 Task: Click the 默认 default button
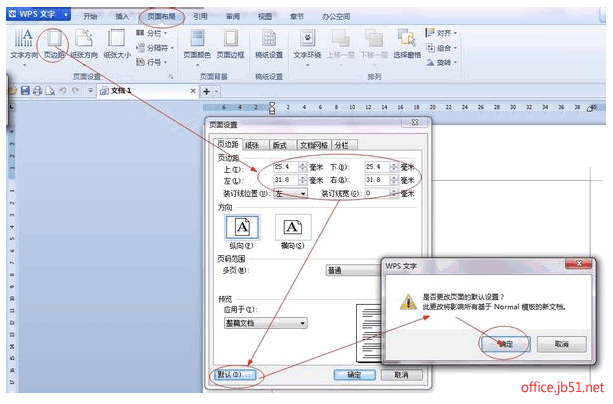(235, 375)
